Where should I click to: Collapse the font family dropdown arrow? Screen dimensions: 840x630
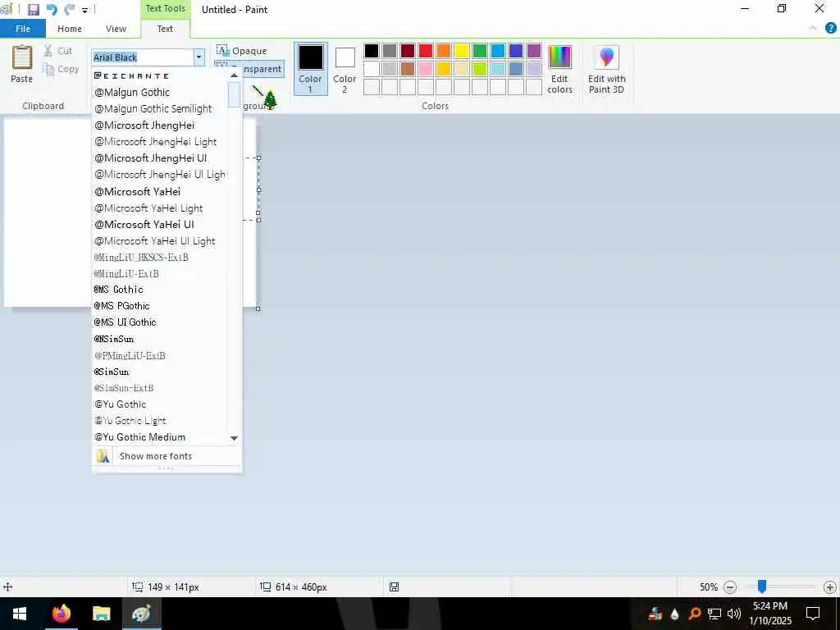click(199, 57)
